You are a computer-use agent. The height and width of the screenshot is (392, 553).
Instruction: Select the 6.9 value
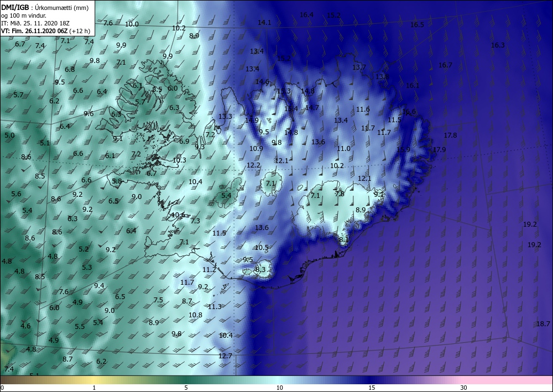point(184,142)
